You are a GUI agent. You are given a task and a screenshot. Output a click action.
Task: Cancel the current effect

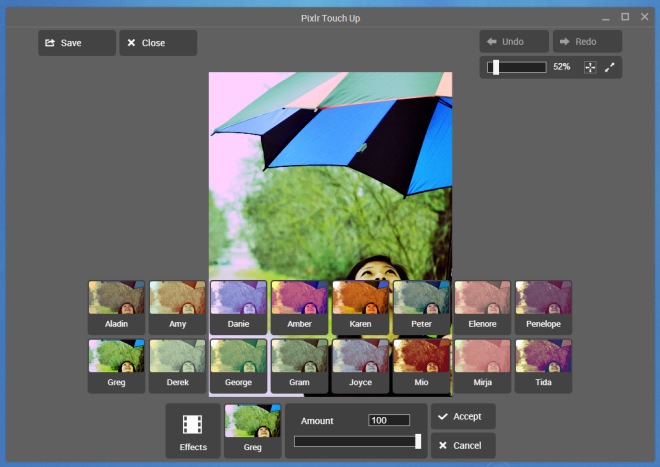463,445
